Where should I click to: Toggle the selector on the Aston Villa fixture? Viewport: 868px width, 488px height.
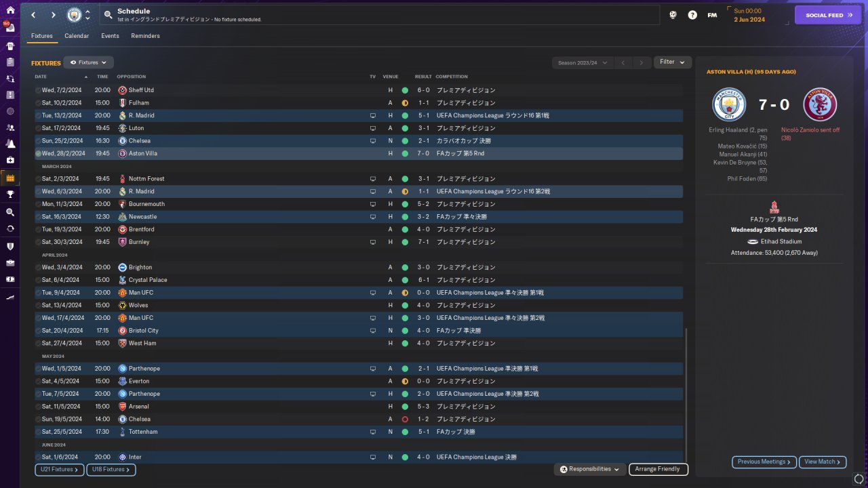pyautogui.click(x=38, y=154)
